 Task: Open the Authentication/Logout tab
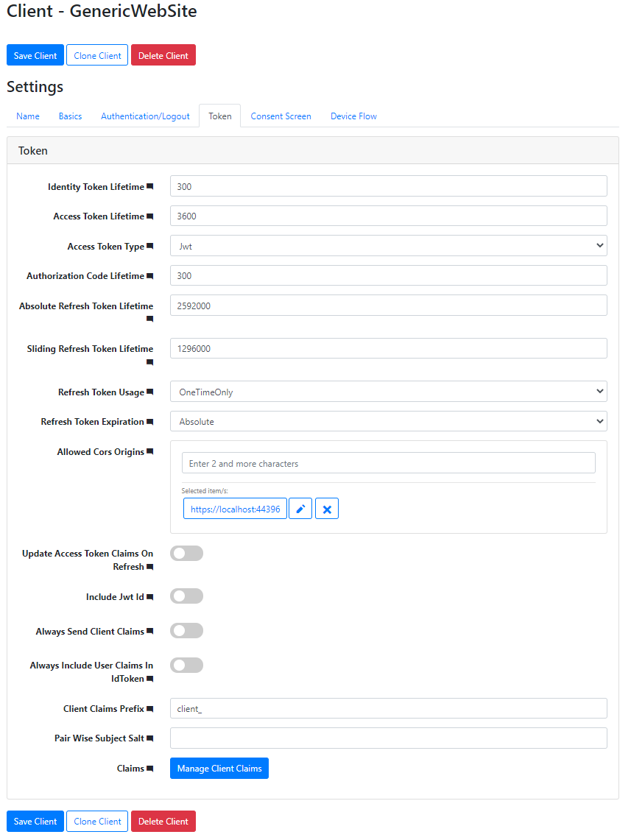[x=145, y=116]
